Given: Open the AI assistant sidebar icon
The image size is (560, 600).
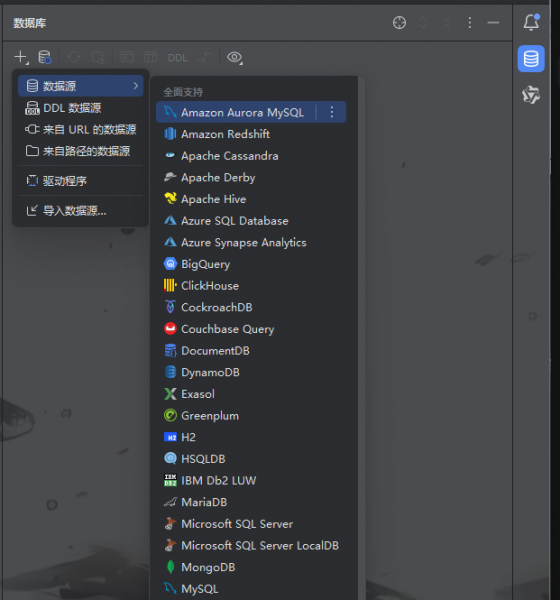Looking at the screenshot, I should (531, 95).
